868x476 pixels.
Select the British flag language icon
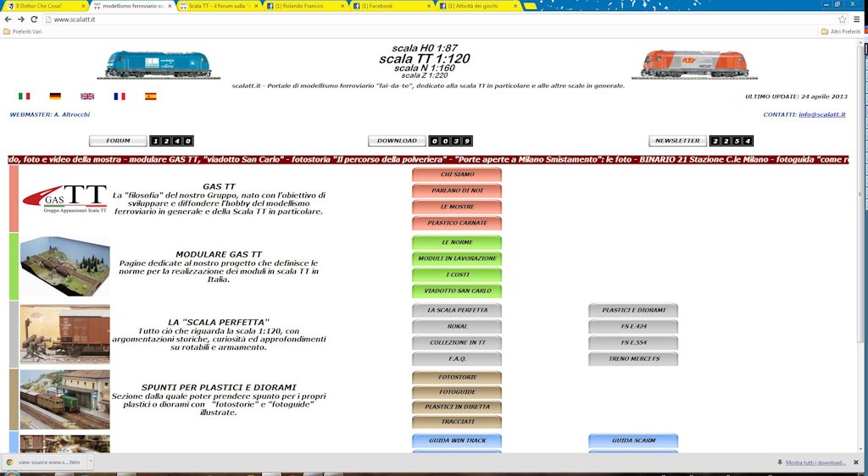[87, 97]
